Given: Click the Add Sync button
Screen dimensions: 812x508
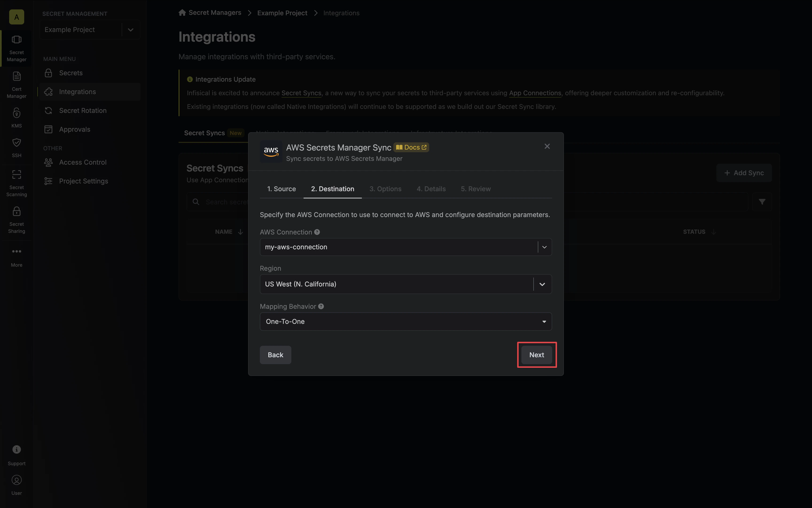Looking at the screenshot, I should [x=744, y=173].
